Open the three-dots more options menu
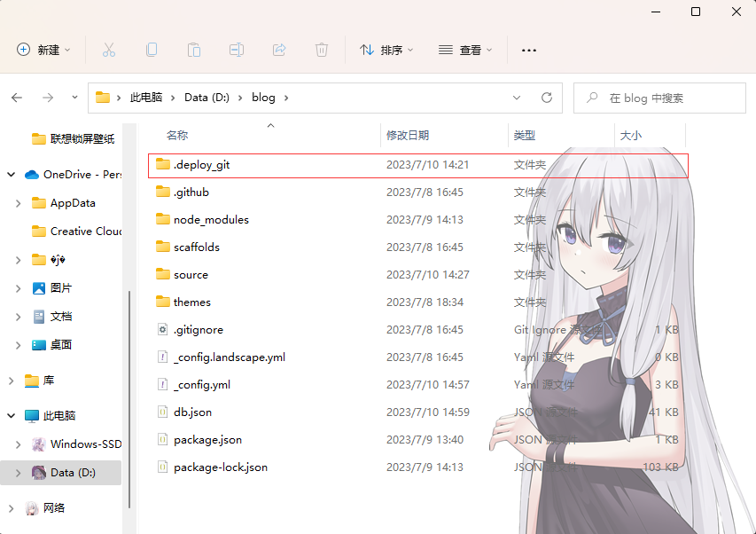This screenshot has height=534, width=756. (x=529, y=51)
